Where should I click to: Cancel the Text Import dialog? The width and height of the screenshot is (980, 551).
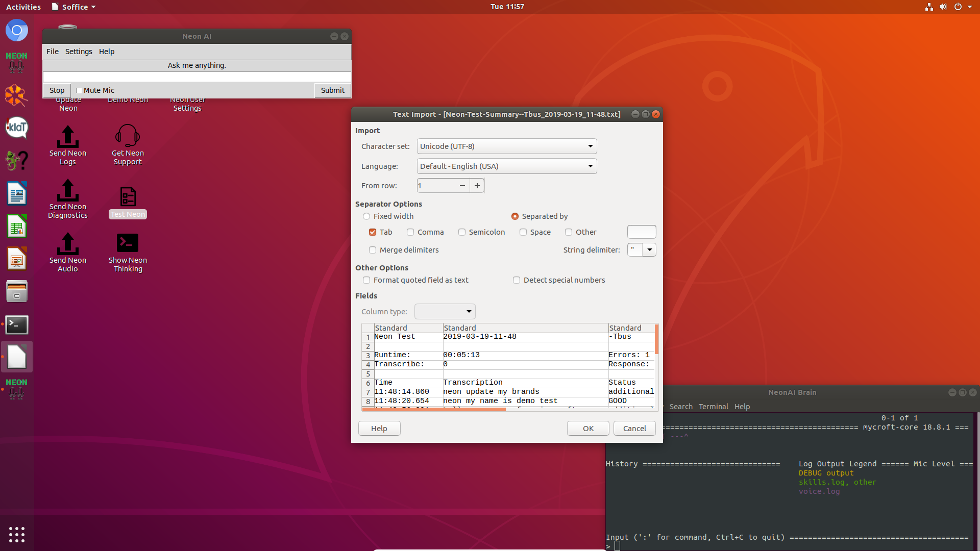click(634, 429)
